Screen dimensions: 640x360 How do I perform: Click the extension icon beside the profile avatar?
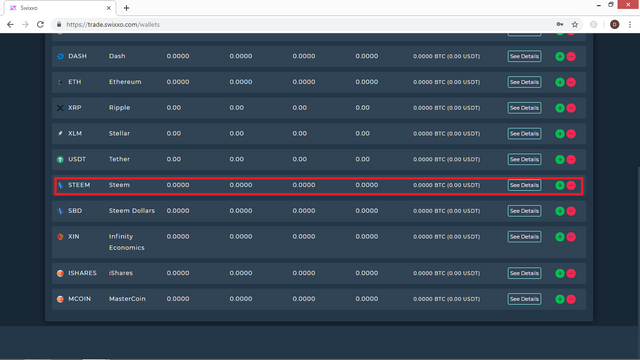593,24
